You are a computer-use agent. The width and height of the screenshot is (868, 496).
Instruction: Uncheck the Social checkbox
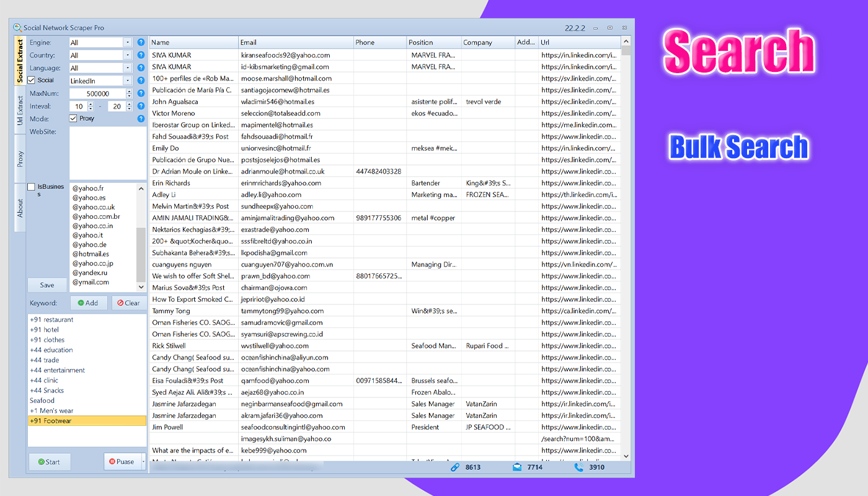(x=30, y=80)
